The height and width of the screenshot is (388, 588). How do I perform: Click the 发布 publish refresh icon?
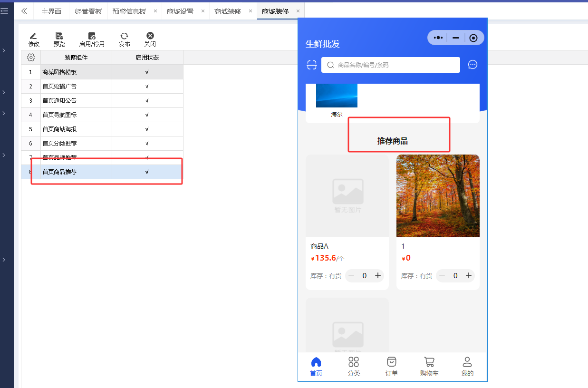click(x=124, y=36)
